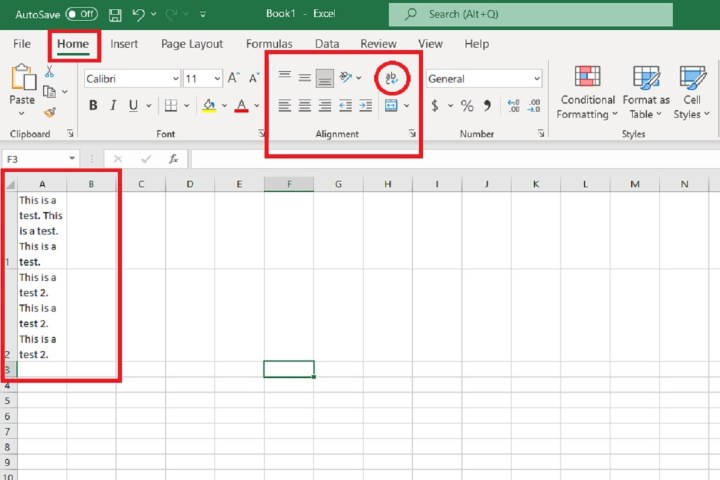
Task: Click the Increase Indent icon
Action: pyautogui.click(x=366, y=106)
